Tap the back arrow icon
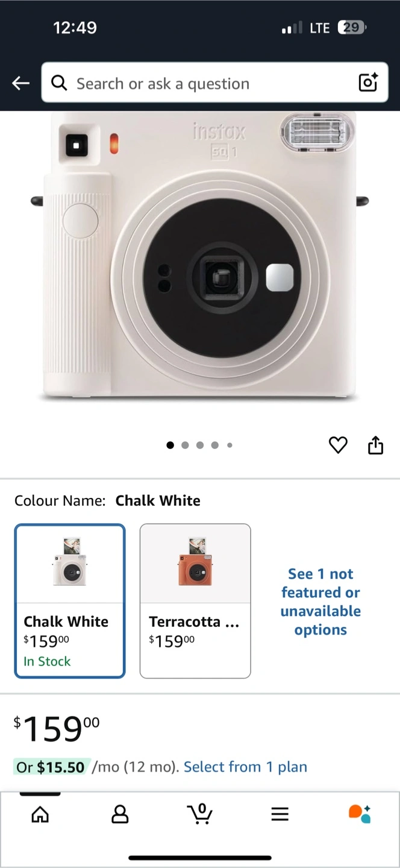 pos(20,83)
